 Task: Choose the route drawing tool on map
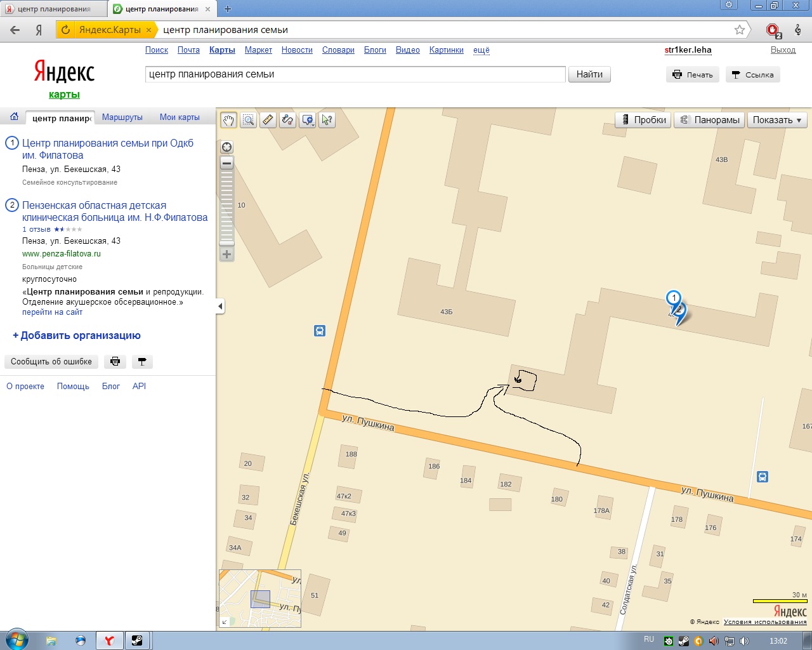point(287,120)
